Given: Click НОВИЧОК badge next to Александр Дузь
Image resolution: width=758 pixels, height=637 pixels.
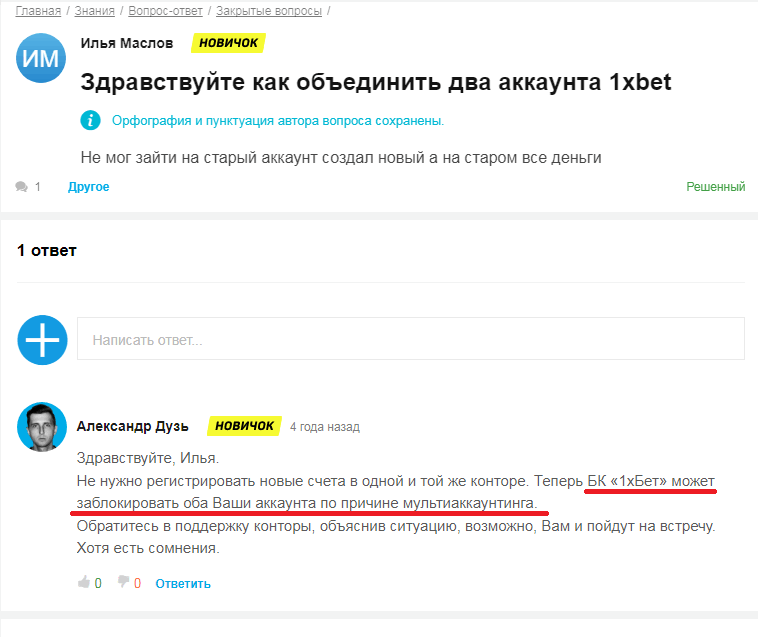Looking at the screenshot, I should point(244,426).
